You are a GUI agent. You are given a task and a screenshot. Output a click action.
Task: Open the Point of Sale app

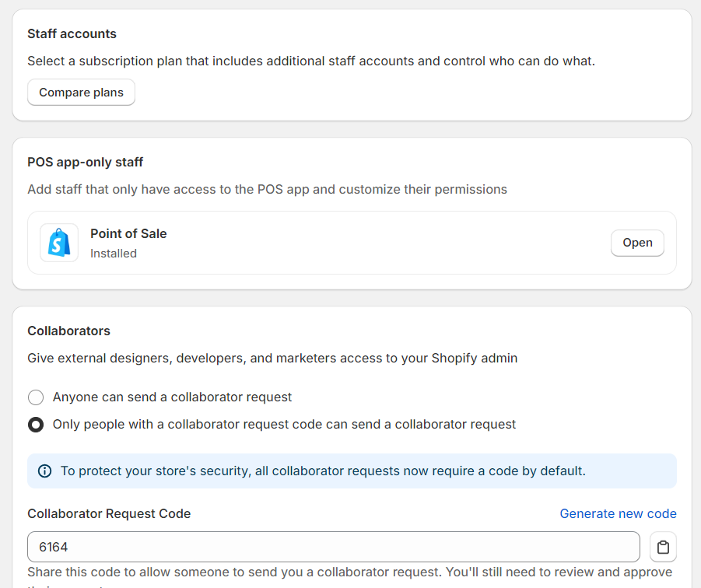point(637,243)
